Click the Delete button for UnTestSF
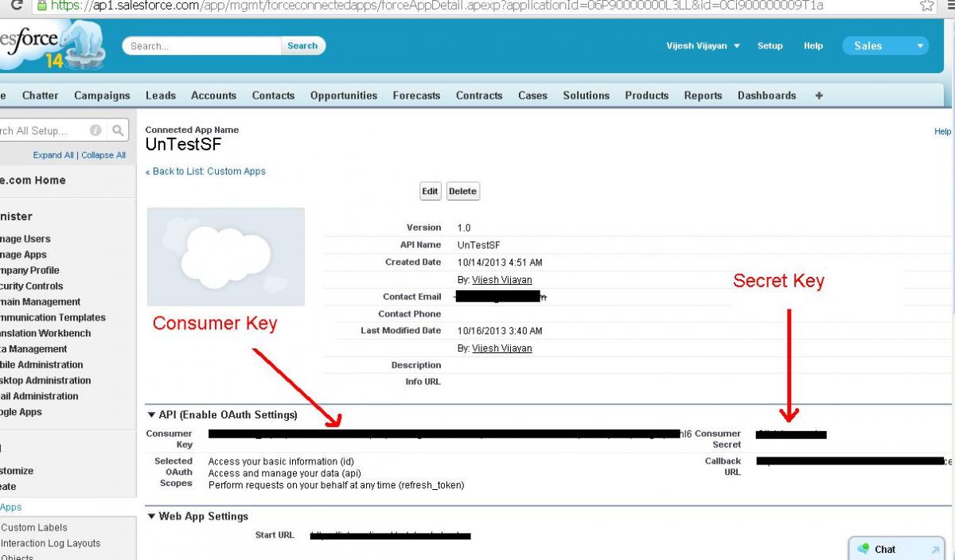Screen dimensions: 955x560 [x=462, y=191]
